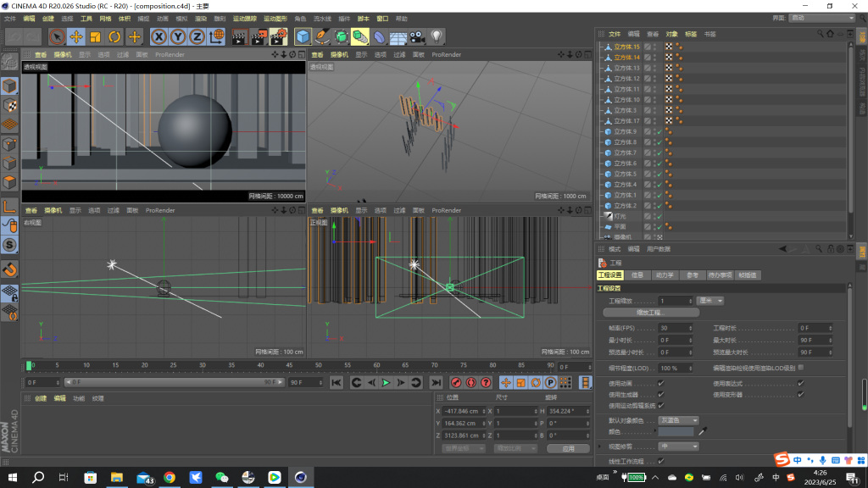Viewport: 868px width, 488px height.
Task: Click the 应用 button in coordinates panel
Action: (568, 449)
